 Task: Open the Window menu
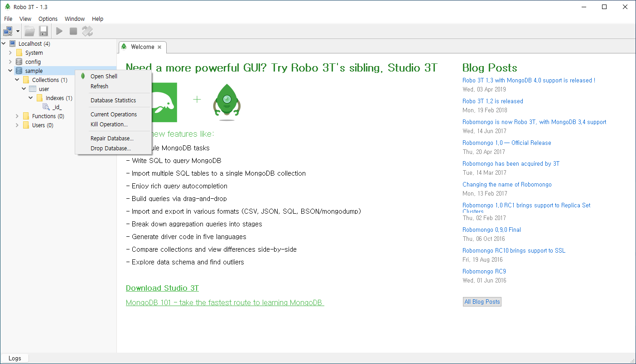pos(75,19)
